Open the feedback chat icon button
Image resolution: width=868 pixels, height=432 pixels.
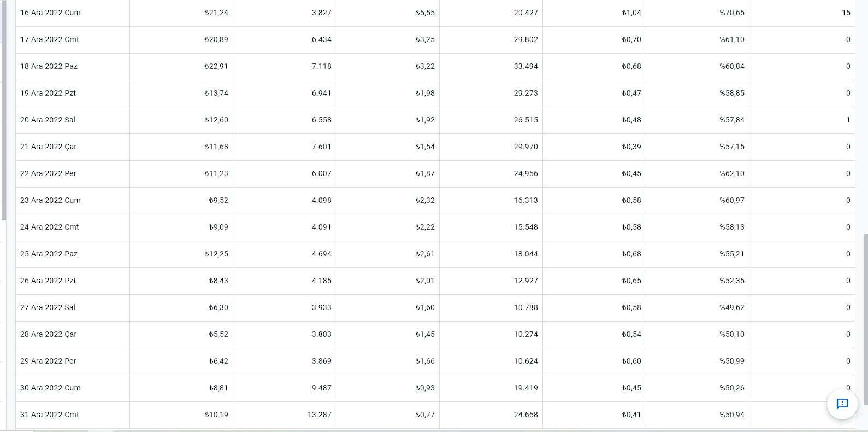click(842, 404)
